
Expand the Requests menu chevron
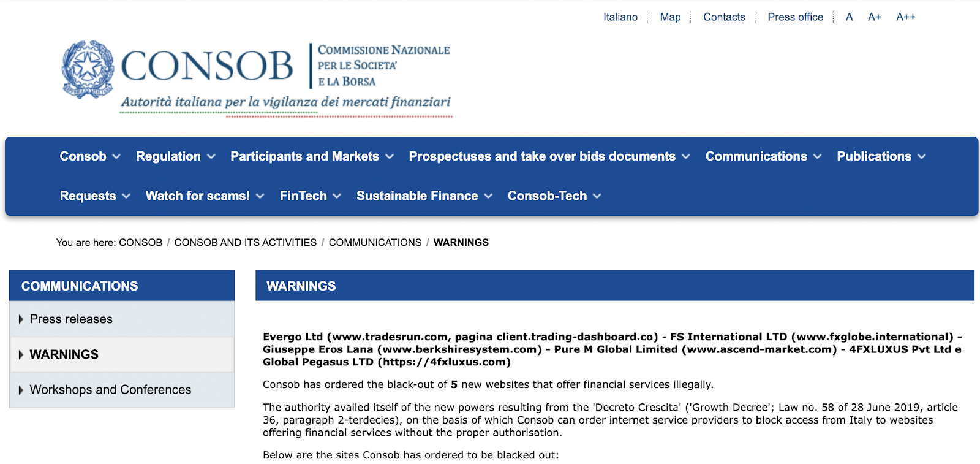126,196
